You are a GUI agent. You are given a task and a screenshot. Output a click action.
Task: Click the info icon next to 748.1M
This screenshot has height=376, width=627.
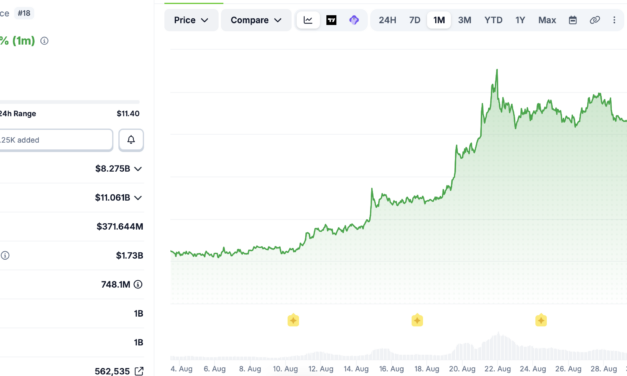(138, 284)
